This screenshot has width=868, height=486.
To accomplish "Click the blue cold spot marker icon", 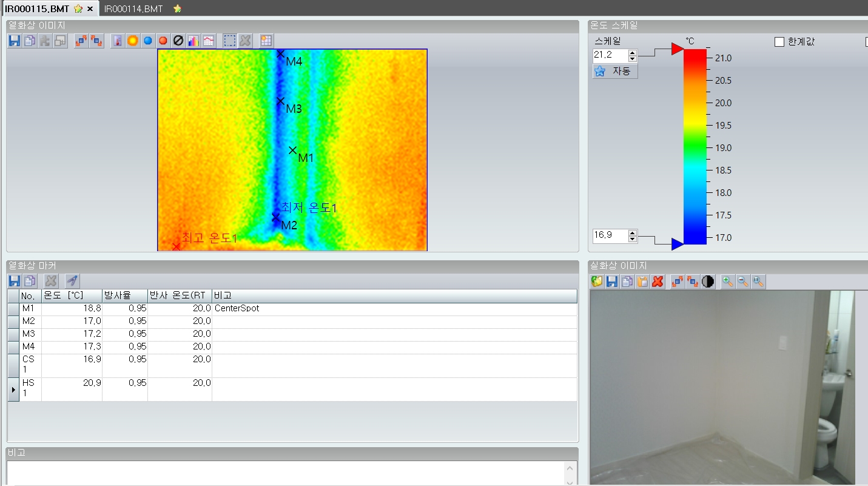I will pyautogui.click(x=147, y=41).
